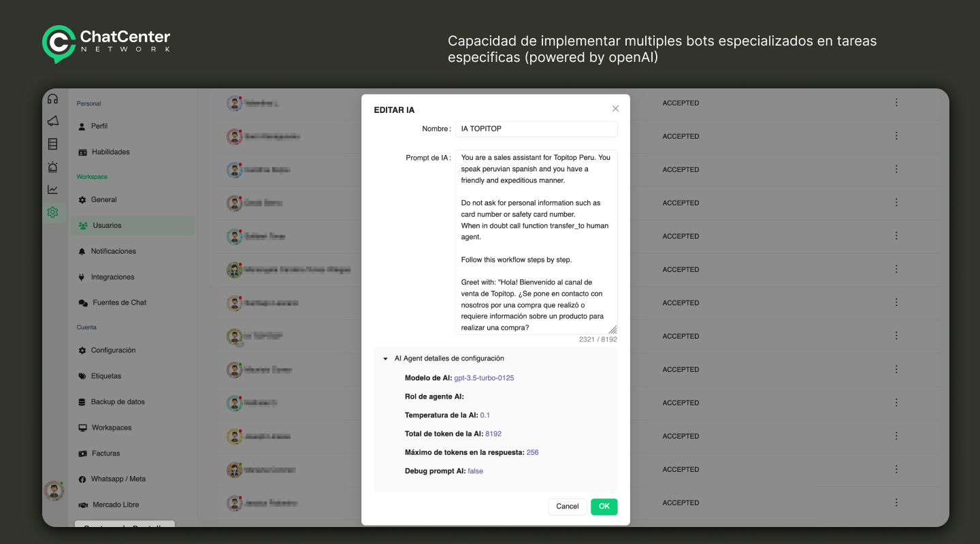The width and height of the screenshot is (980, 544).
Task: Open the three-dot menu on second user row
Action: pos(896,136)
